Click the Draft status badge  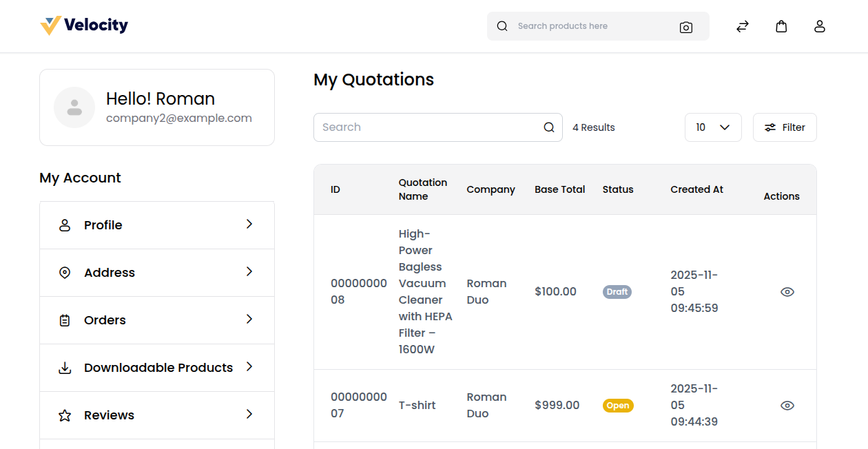coord(617,292)
